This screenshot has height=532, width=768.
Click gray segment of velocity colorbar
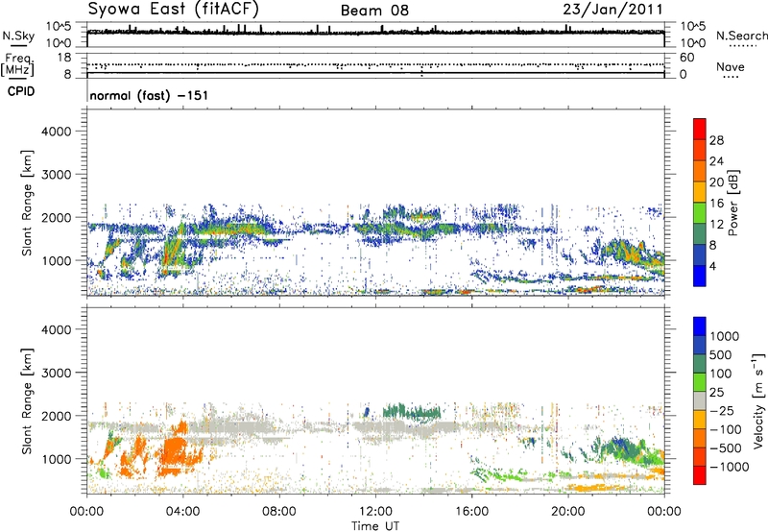700,401
